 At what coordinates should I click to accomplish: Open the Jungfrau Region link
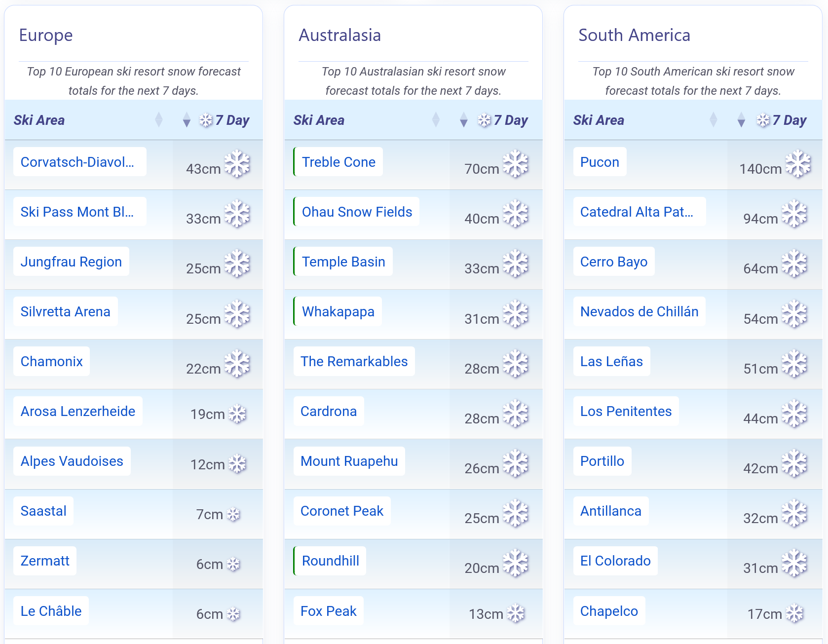(71, 262)
